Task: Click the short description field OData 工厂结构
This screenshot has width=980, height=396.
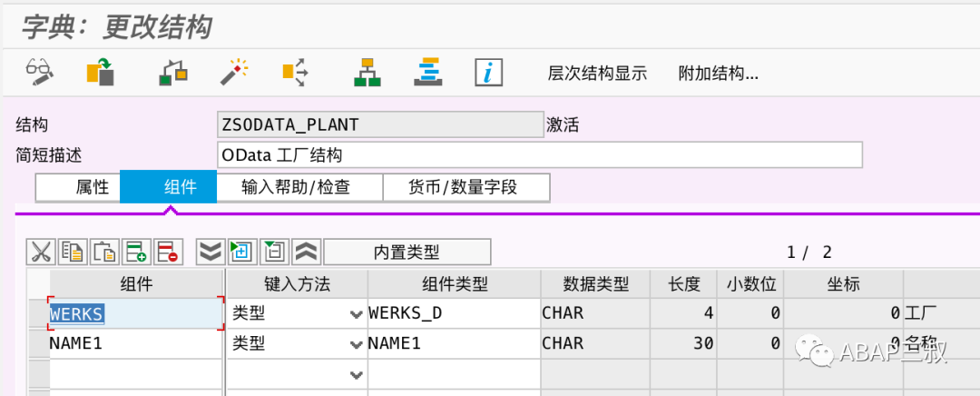Action: (540, 155)
